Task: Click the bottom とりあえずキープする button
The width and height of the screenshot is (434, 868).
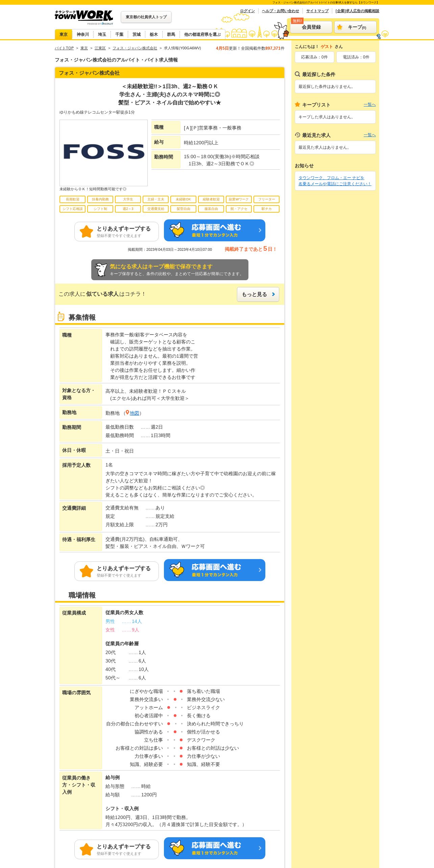Action: (117, 849)
